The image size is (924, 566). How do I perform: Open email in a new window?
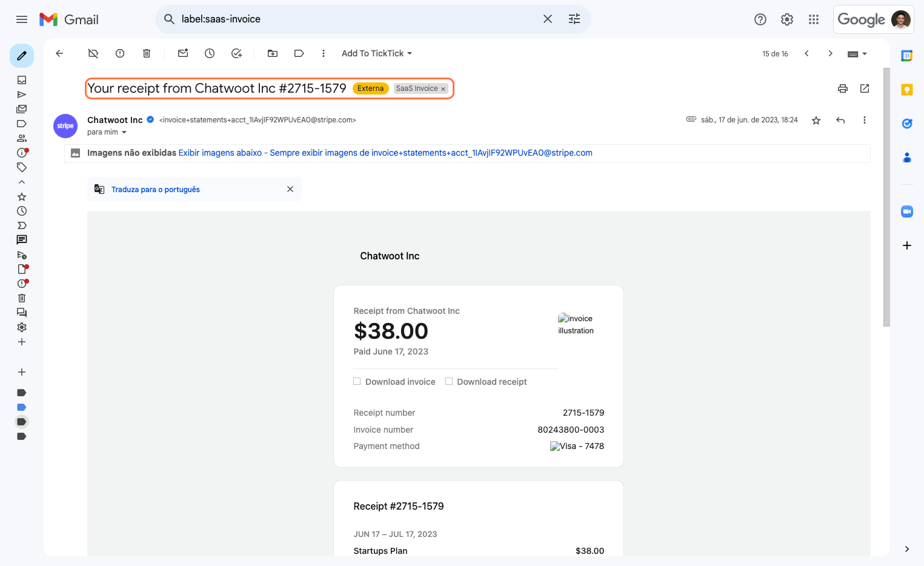(x=865, y=88)
